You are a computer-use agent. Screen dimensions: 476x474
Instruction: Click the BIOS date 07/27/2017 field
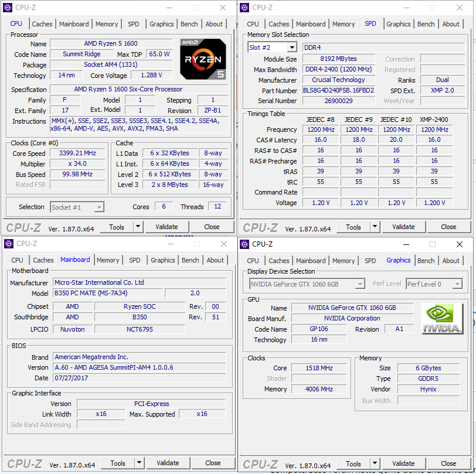click(x=140, y=378)
